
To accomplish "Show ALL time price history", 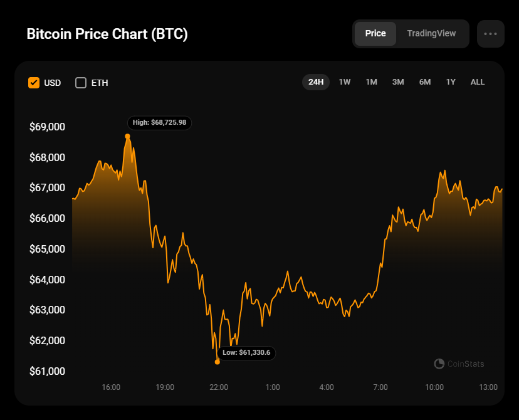I will [x=478, y=82].
